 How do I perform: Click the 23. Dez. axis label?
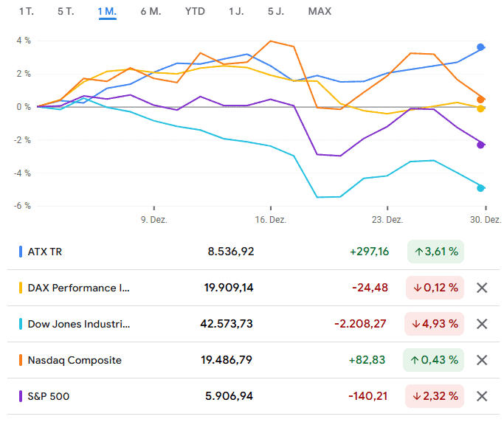387,220
